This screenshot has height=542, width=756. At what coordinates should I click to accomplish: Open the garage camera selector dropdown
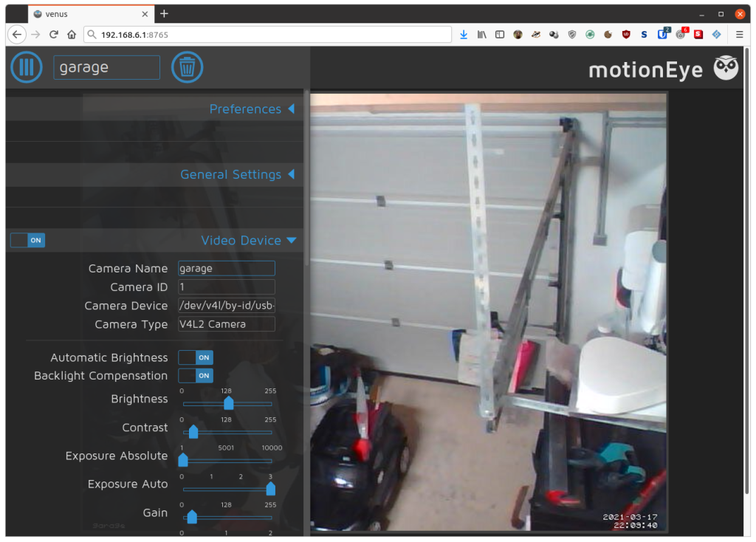pyautogui.click(x=106, y=67)
